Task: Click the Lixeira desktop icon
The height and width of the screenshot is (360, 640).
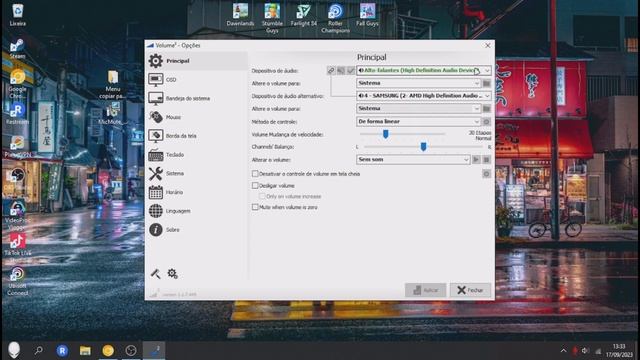Action: click(x=18, y=15)
